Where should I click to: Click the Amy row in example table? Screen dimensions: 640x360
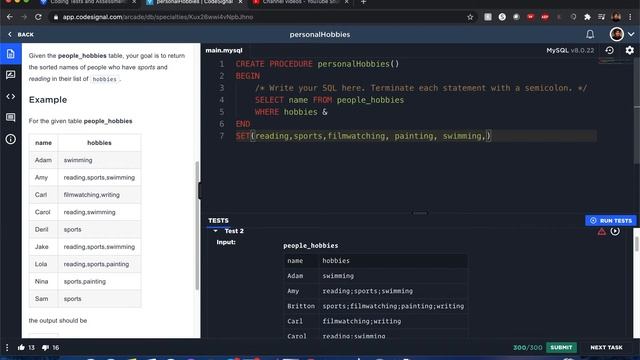[x=85, y=178]
